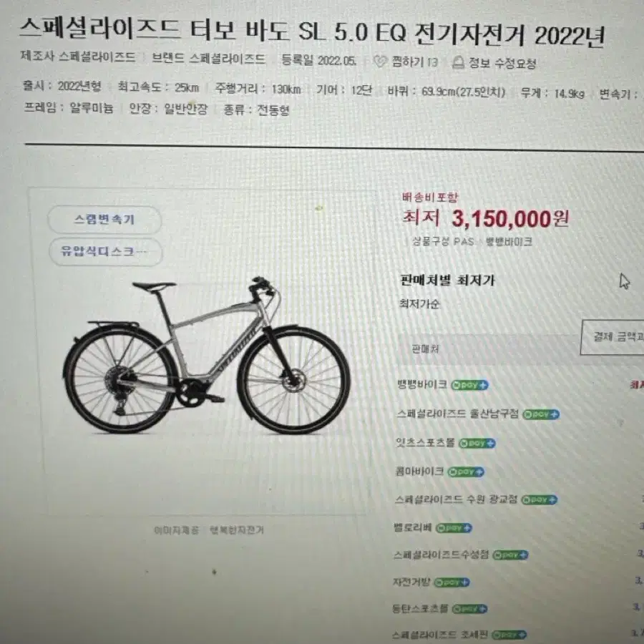Click Npay badge next to 콤마바이크
The width and height of the screenshot is (644, 644).
466,472
